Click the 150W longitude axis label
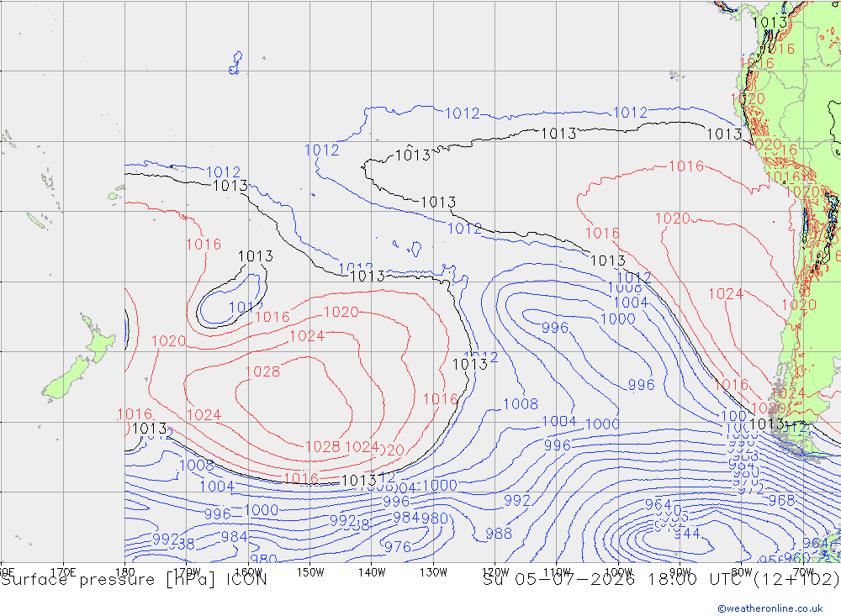 point(310,571)
